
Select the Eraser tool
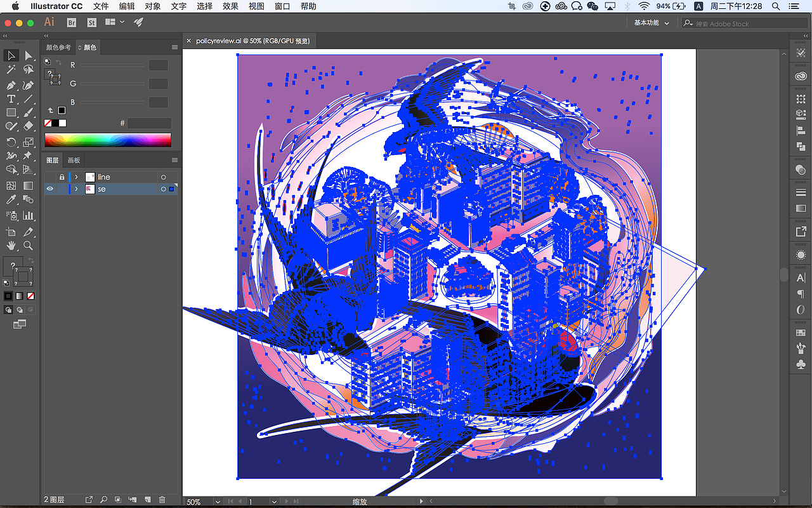pyautogui.click(x=29, y=127)
